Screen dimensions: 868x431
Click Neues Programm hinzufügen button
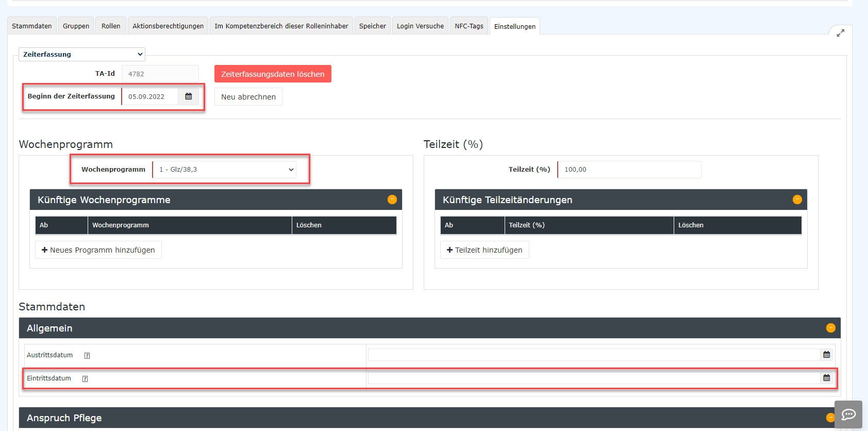[98, 250]
